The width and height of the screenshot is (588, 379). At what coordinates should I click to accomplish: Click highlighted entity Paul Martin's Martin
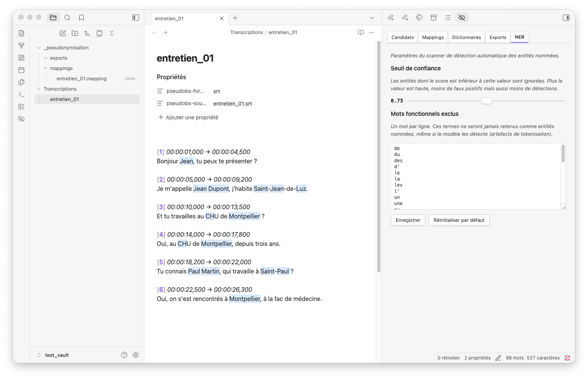tap(210, 272)
